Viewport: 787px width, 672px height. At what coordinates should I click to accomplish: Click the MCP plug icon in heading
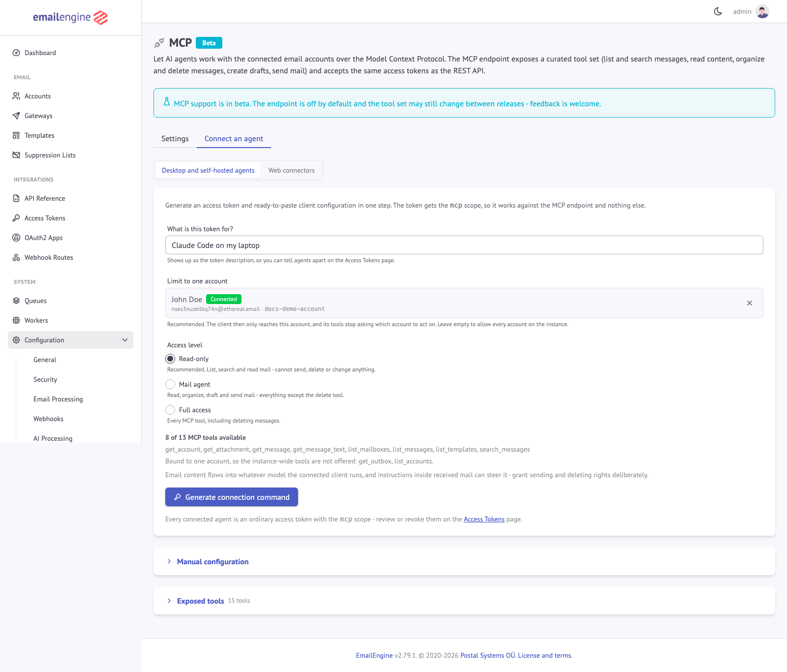pos(159,43)
